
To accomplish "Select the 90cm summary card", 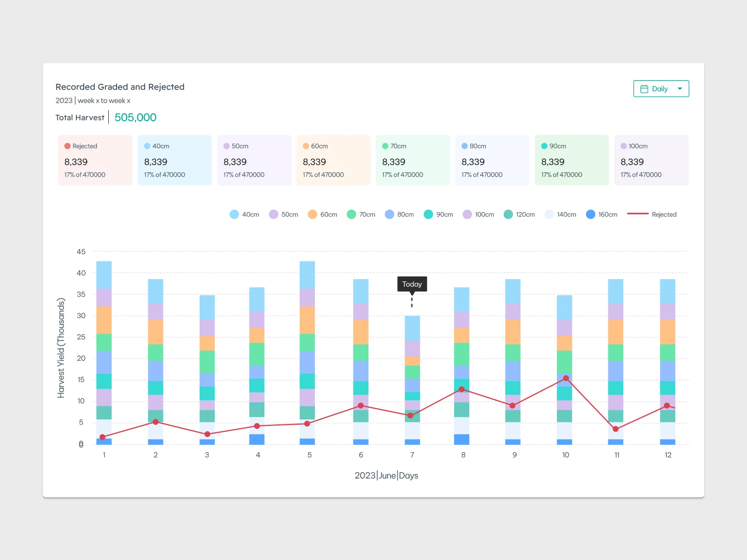I will coord(572,160).
